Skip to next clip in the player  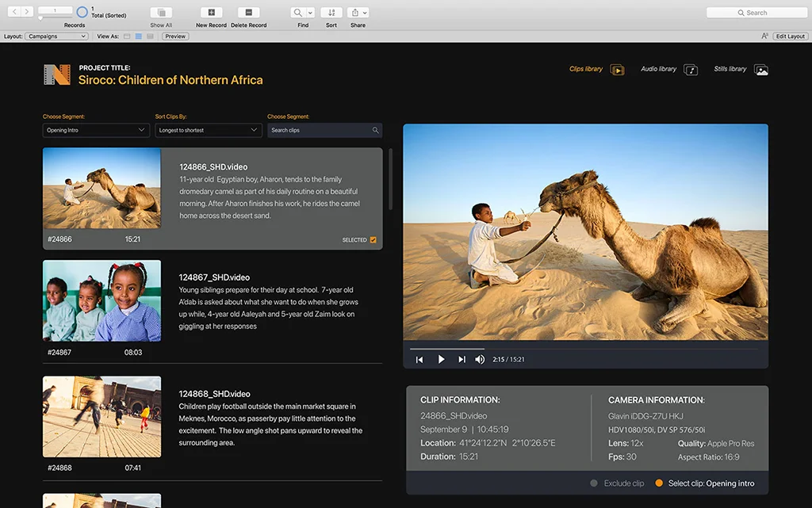click(x=462, y=360)
